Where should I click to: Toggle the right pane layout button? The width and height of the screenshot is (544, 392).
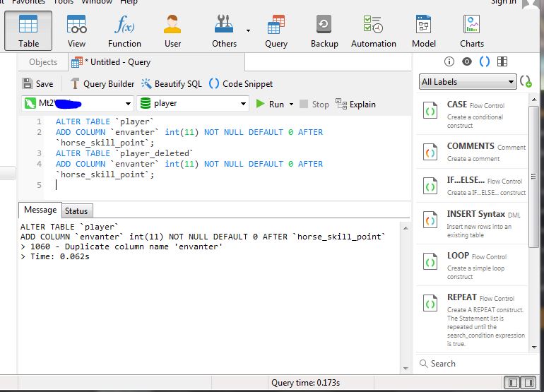pos(529,383)
